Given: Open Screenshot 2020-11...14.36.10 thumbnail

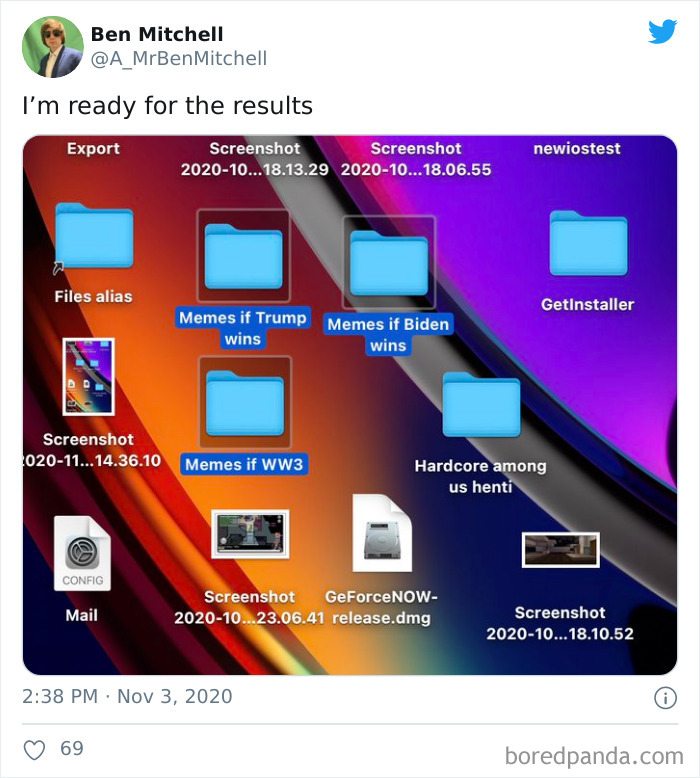Looking at the screenshot, I should [89, 377].
